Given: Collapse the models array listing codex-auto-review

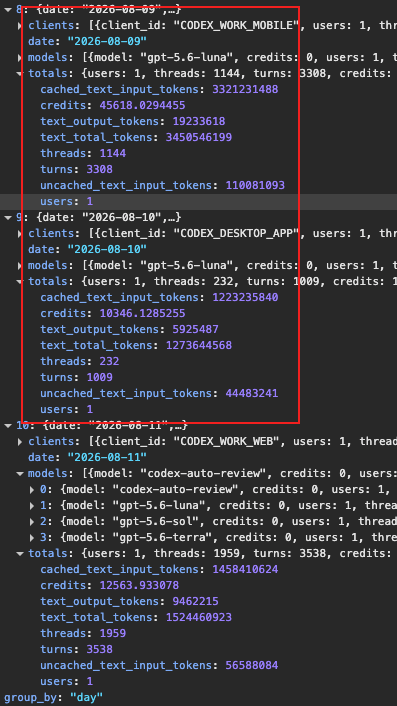Looking at the screenshot, I should point(20,474).
